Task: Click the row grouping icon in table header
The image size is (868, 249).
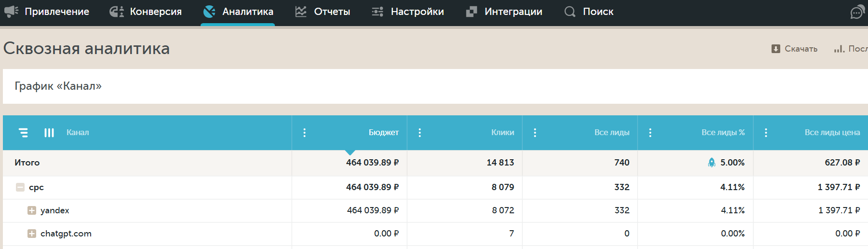Action: (23, 133)
